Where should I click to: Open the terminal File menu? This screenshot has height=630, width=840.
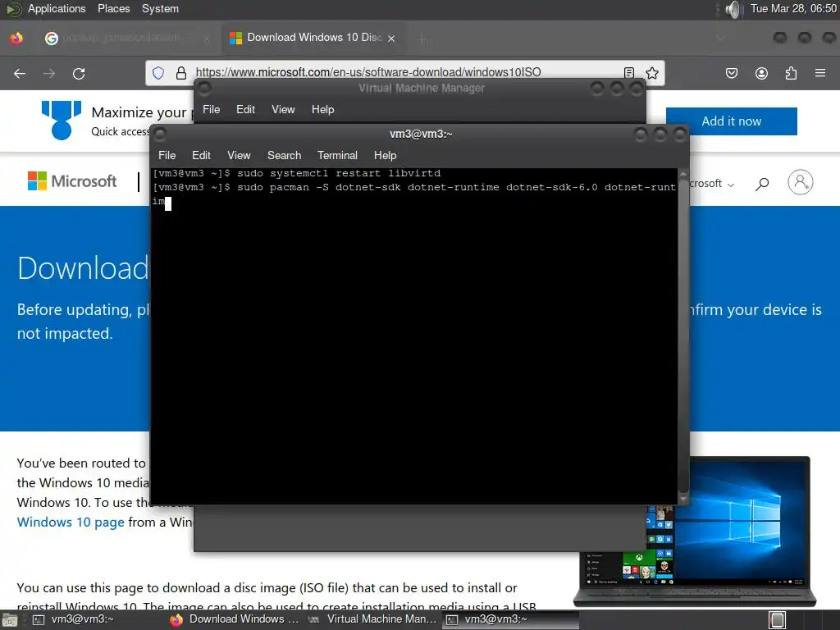click(x=167, y=155)
